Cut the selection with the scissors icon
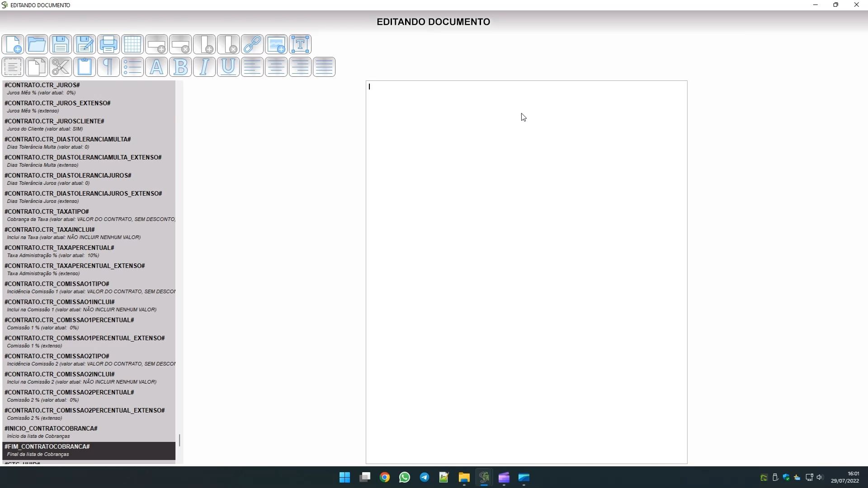868x488 pixels. [x=61, y=67]
